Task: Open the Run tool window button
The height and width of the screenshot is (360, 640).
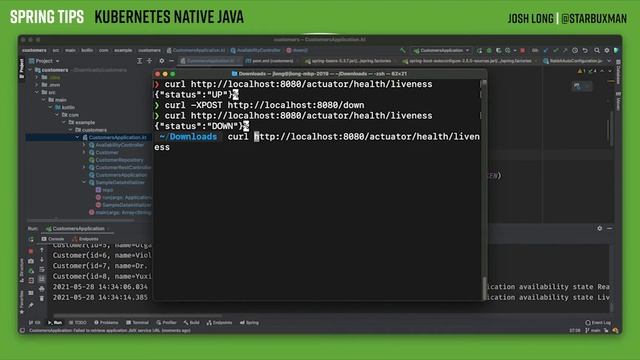Action: pos(55,322)
